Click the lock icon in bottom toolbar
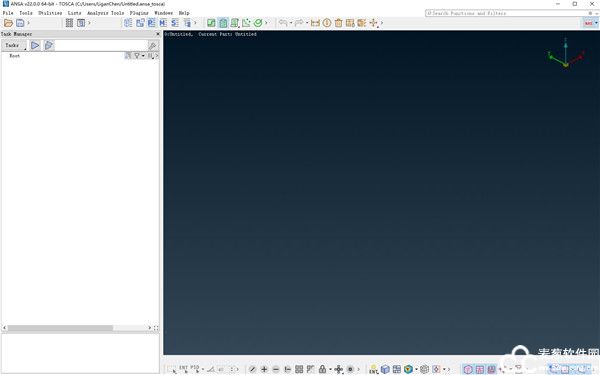The image size is (600, 375). 323,369
